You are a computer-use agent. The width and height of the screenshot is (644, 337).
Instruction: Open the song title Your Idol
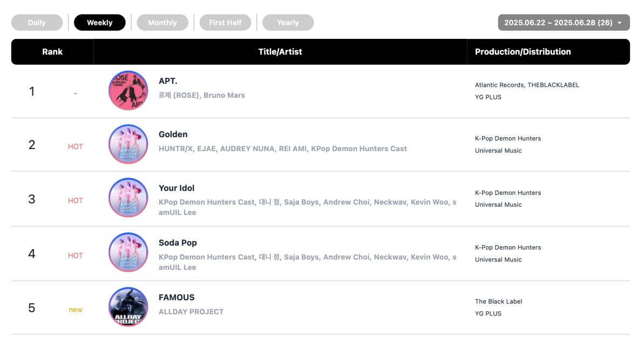(177, 188)
